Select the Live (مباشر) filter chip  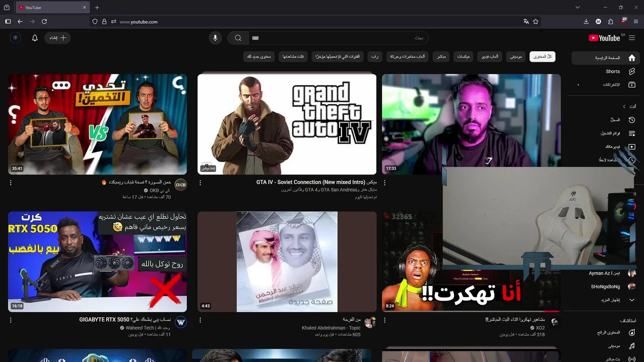tap(441, 57)
